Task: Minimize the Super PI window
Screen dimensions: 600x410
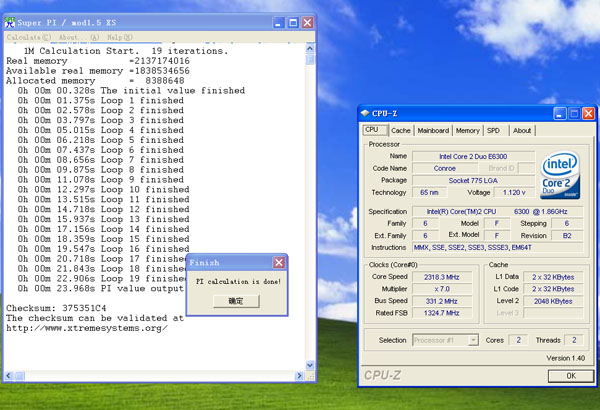Action: click(x=279, y=23)
